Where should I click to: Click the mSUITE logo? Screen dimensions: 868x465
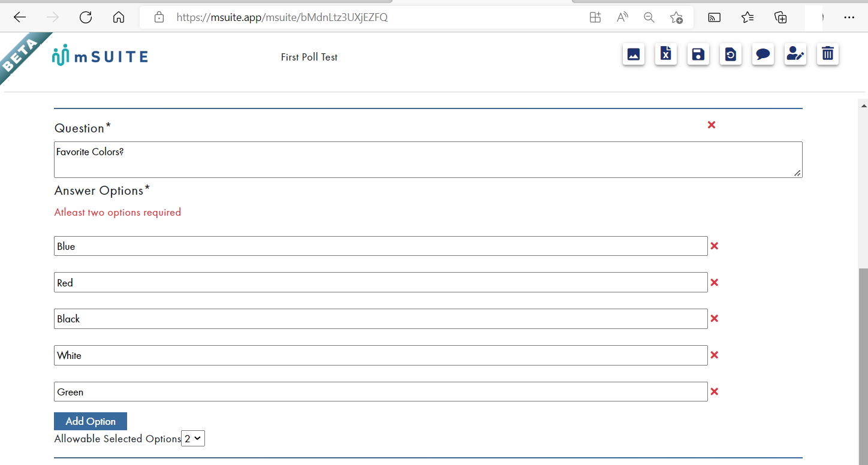[100, 55]
